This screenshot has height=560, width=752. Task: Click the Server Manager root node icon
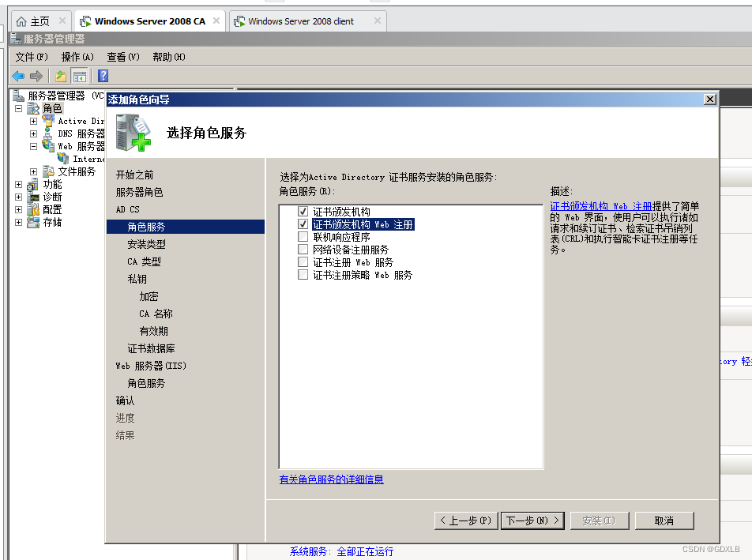pyautogui.click(x=18, y=96)
